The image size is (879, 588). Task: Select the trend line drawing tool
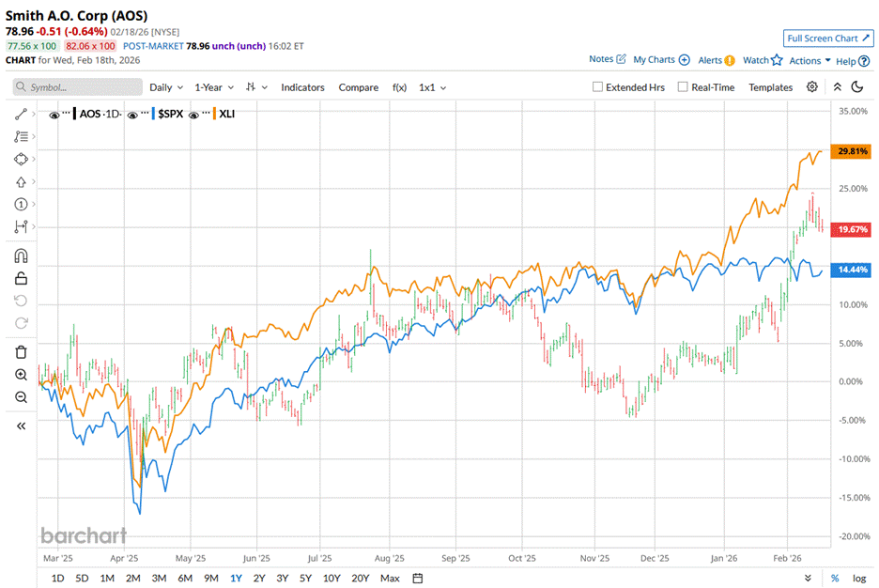tap(21, 114)
